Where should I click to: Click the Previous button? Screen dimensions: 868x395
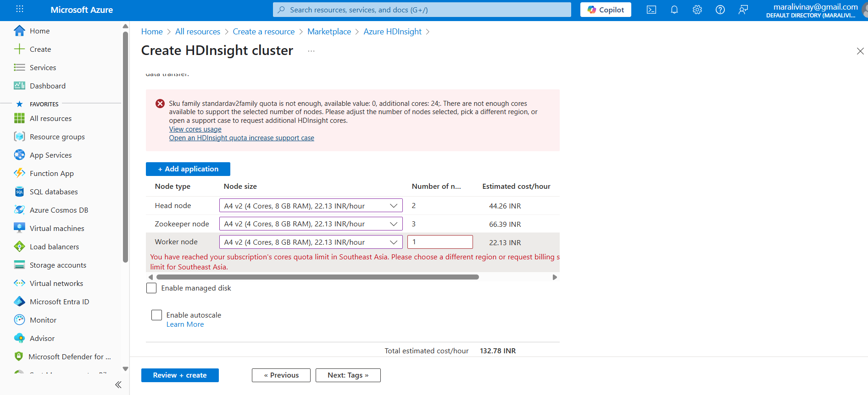pos(281,375)
